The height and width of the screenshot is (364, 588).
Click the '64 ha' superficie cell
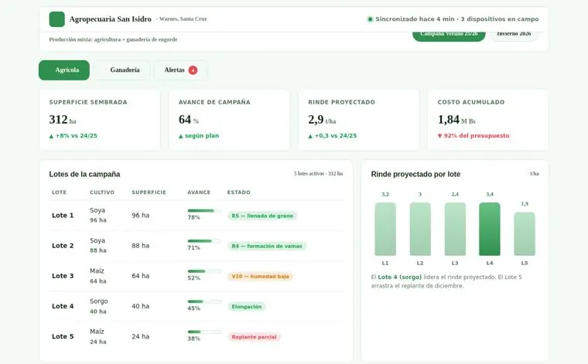[x=141, y=276]
